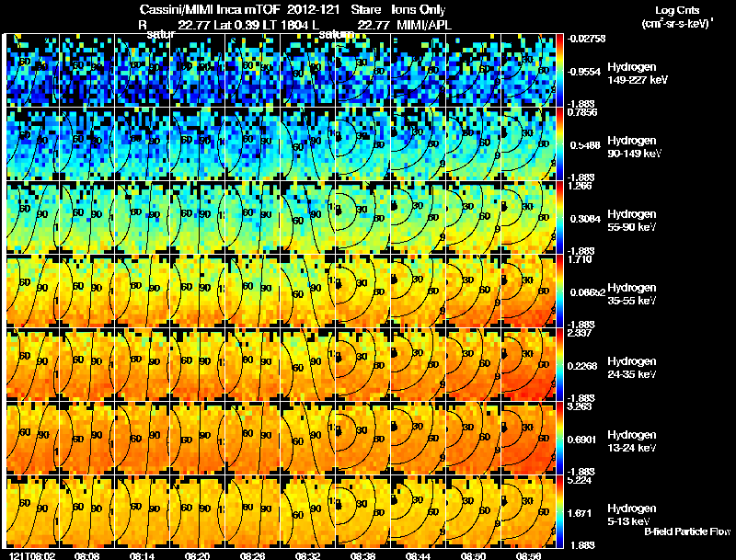
Task: Select the 5-13 keV image in the 08:32 column
Action: point(308,512)
